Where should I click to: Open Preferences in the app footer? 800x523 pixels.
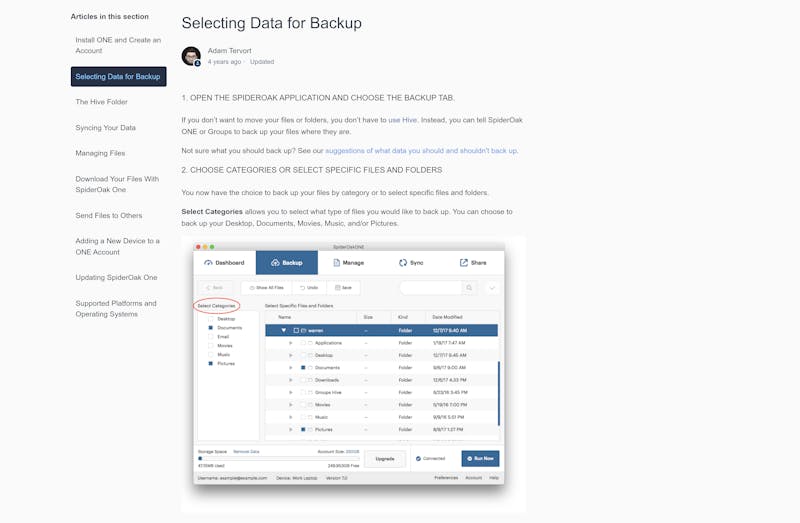[x=446, y=478]
